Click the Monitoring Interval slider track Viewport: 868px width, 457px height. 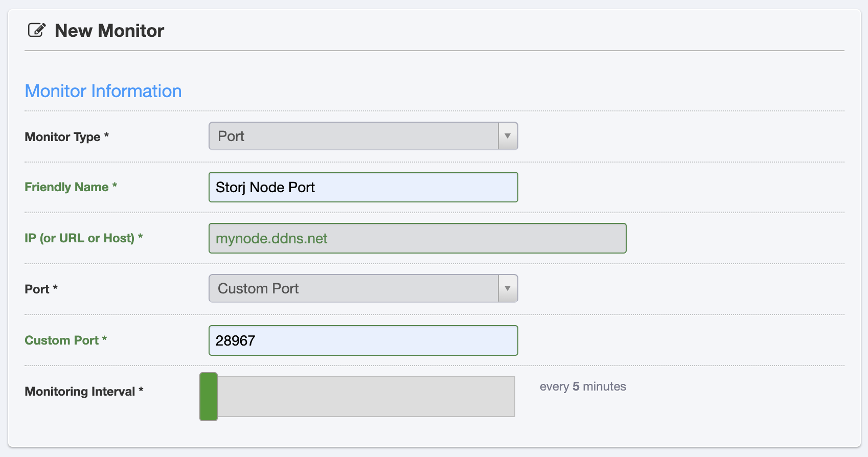(366, 397)
